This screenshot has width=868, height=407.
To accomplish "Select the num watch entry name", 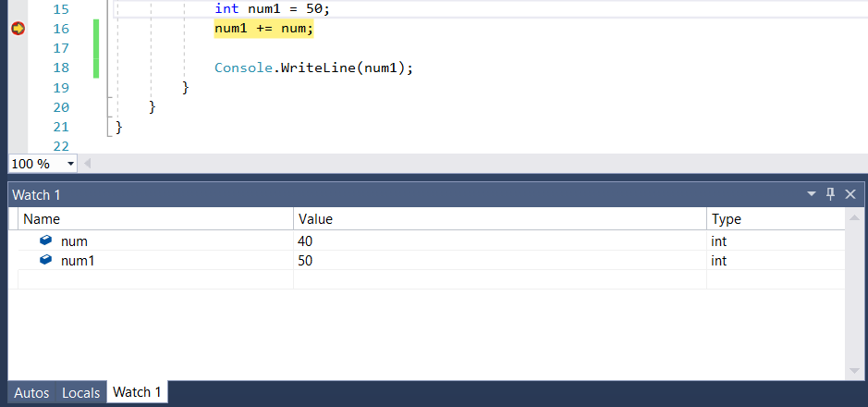I will tap(74, 241).
